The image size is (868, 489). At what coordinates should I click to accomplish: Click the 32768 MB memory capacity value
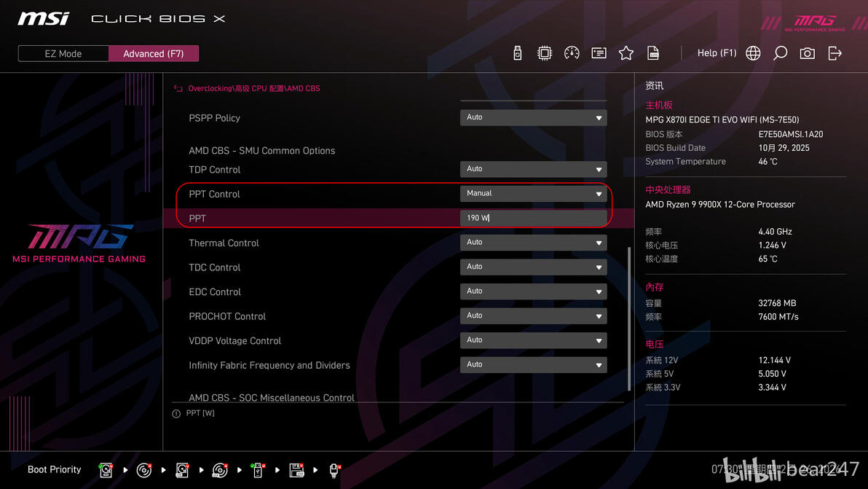coord(777,303)
